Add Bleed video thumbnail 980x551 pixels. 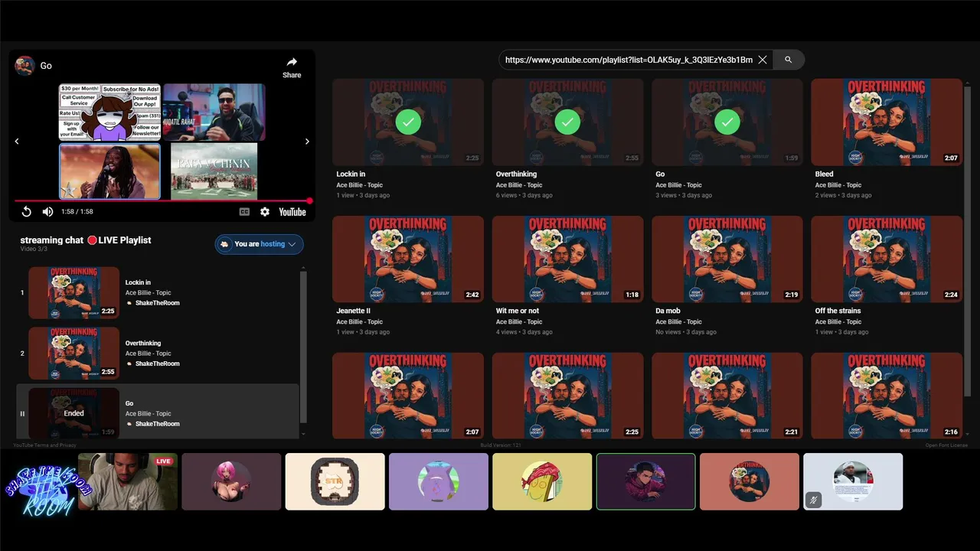(887, 122)
